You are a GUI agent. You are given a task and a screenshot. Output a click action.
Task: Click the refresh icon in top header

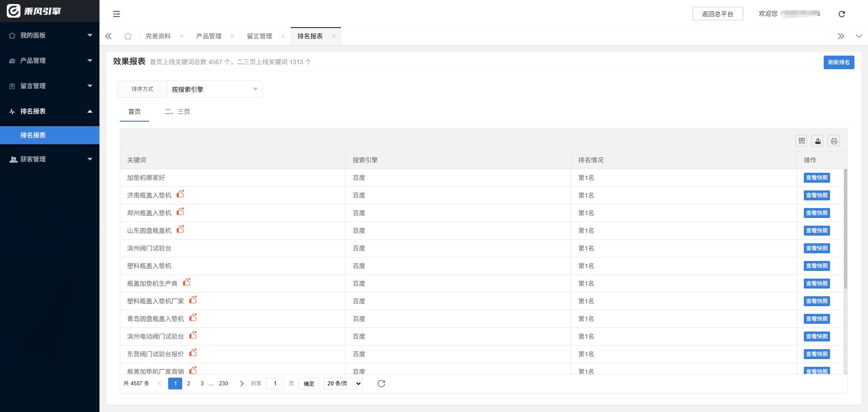pos(841,14)
